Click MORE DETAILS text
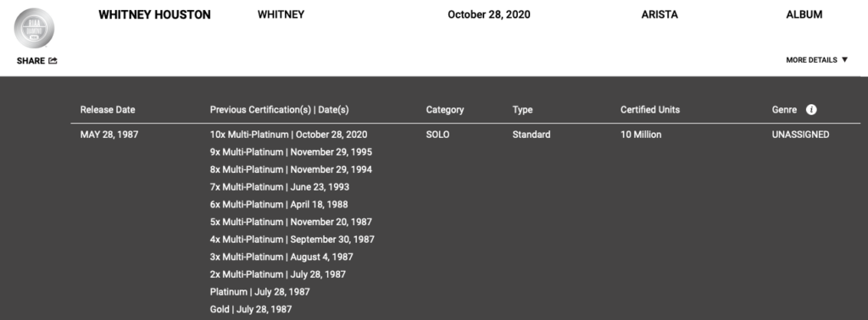Screen dimensions: 868x320 (x=811, y=60)
